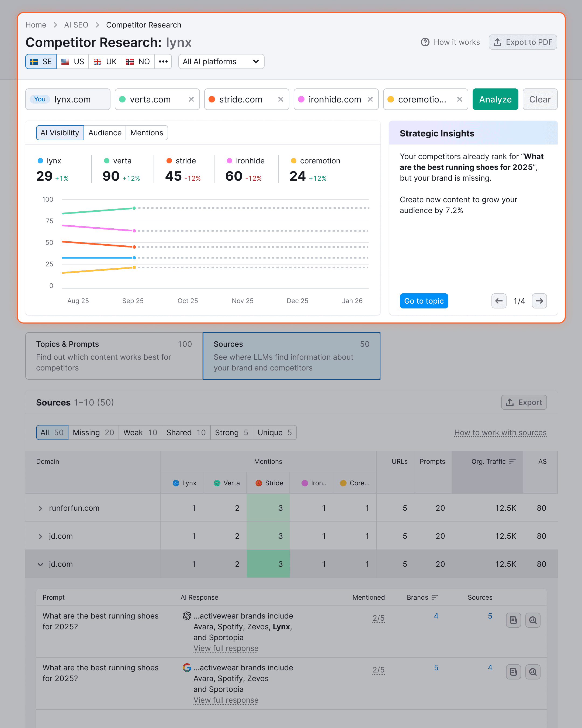The height and width of the screenshot is (728, 582).
Task: Open Sources card tab
Action: click(292, 356)
